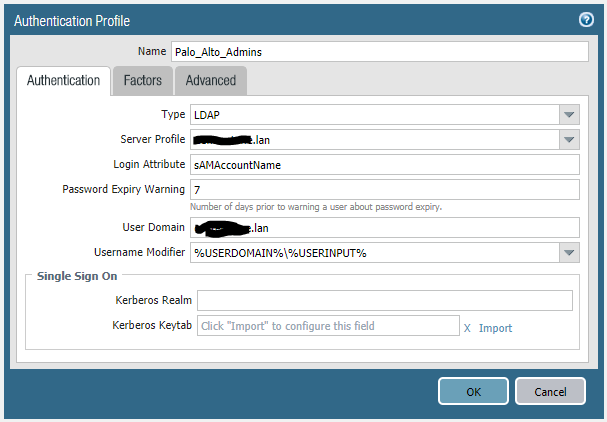Click the Name field Palo_Alto_Admins
Image resolution: width=607 pixels, height=422 pixels.
tap(380, 51)
